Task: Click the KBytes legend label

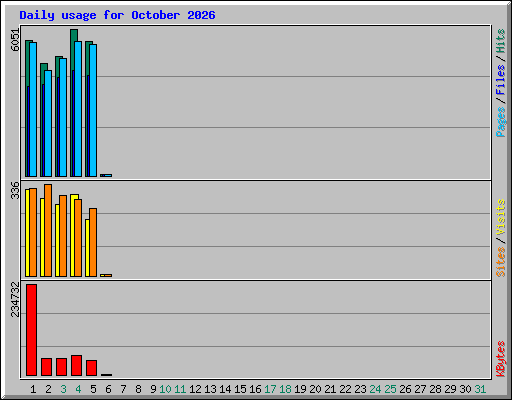Action: click(x=500, y=359)
